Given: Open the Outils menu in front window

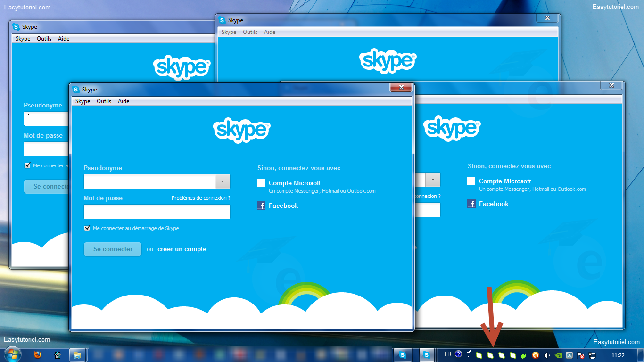Looking at the screenshot, I should point(104,101).
